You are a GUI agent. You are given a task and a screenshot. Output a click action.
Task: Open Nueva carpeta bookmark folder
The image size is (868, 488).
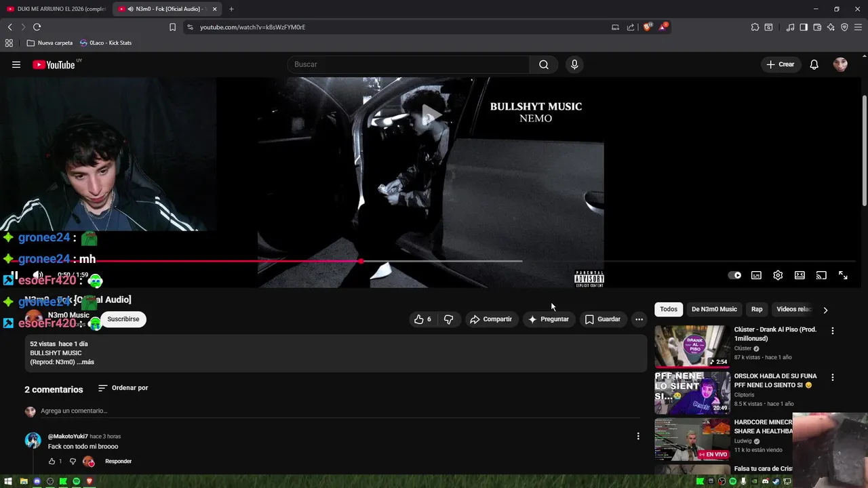coord(50,43)
